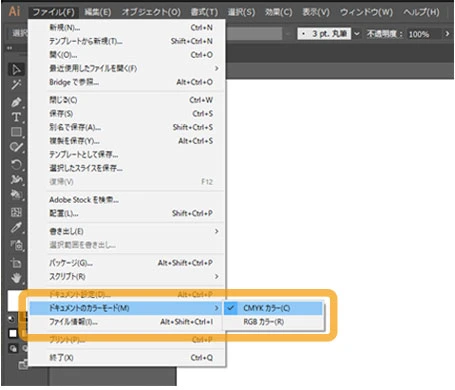Choose ファイル情報(I)... menu item
The image size is (455, 390).
pos(126,322)
